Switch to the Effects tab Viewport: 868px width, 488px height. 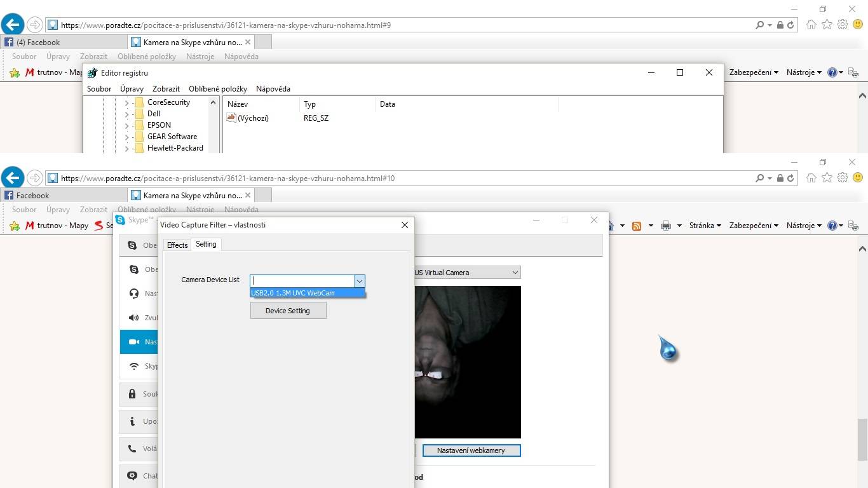tap(177, 245)
